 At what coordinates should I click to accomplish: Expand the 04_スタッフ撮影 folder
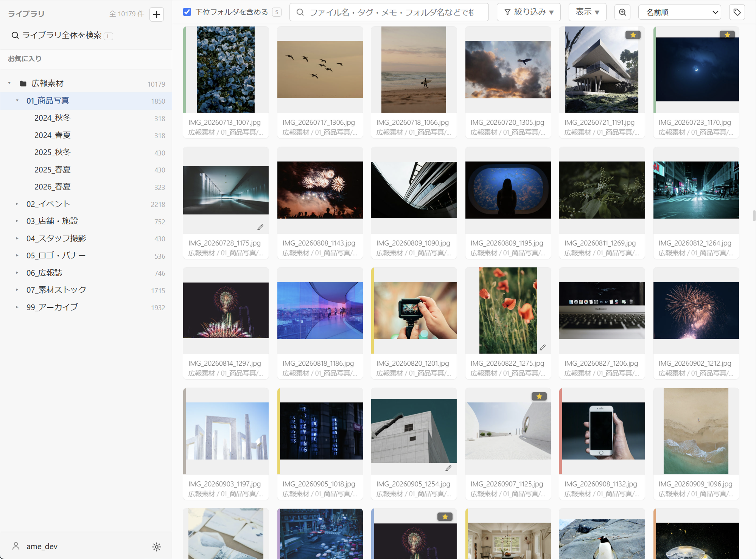[17, 238]
